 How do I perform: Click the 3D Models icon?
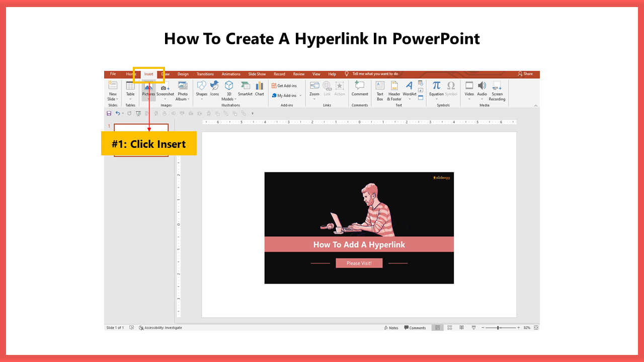(x=229, y=85)
